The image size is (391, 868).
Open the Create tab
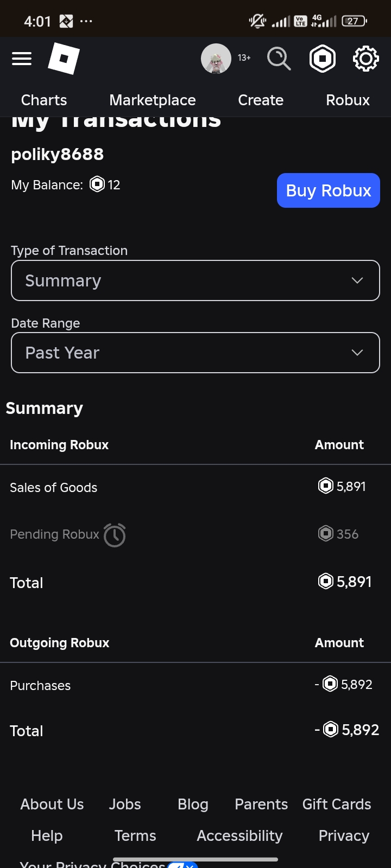click(261, 100)
